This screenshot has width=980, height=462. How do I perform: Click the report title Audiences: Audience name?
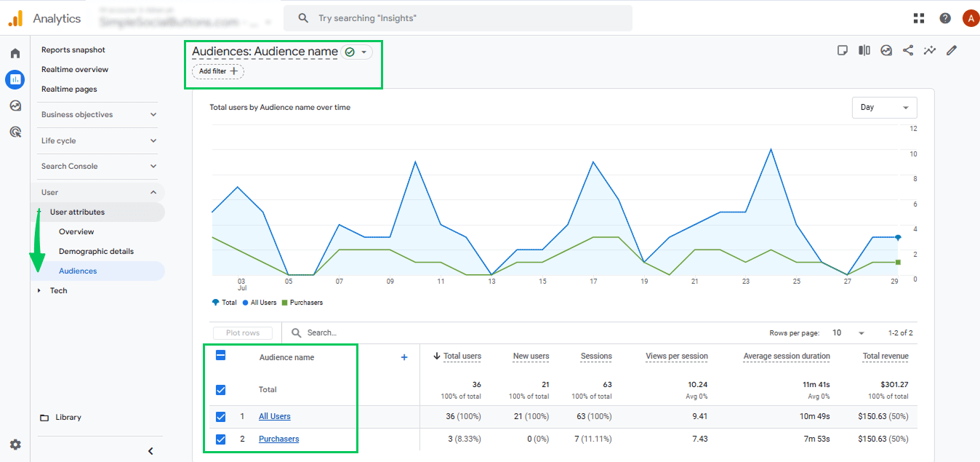pos(265,52)
